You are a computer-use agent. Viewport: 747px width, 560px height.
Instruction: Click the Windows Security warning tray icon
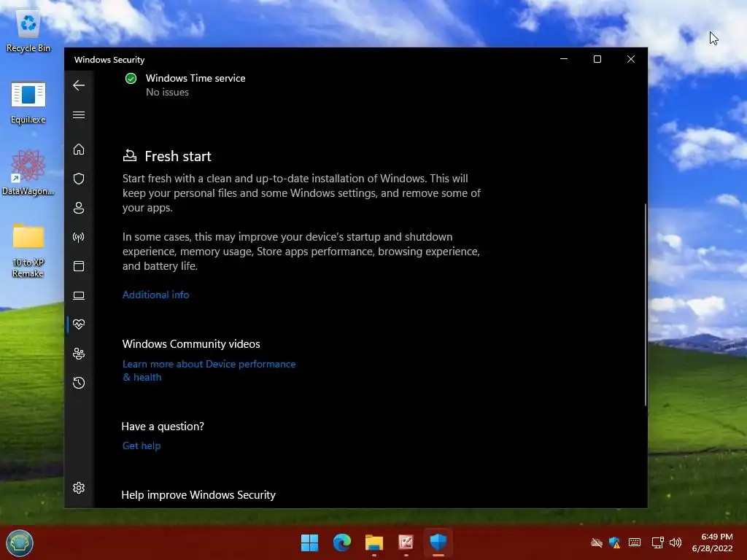pos(615,542)
